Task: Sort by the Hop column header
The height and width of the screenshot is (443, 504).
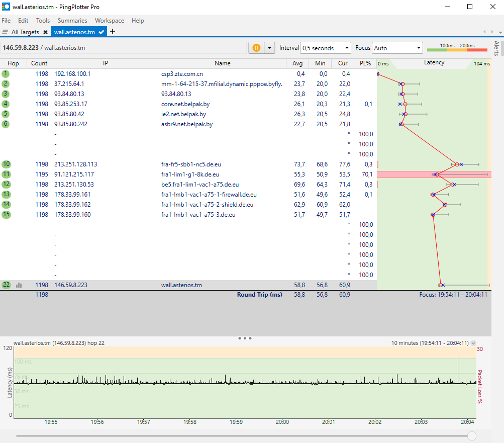Action: click(x=13, y=63)
